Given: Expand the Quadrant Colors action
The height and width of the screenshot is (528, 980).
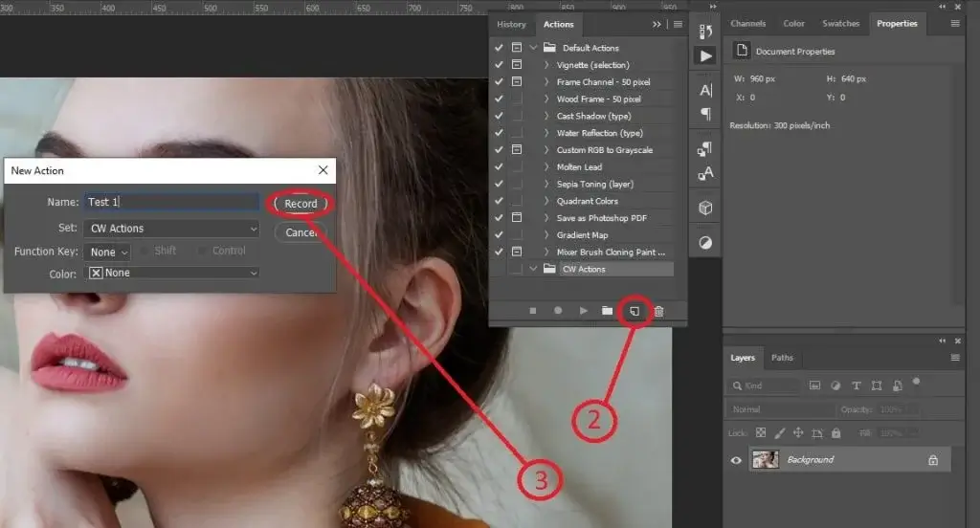Looking at the screenshot, I should pos(546,201).
